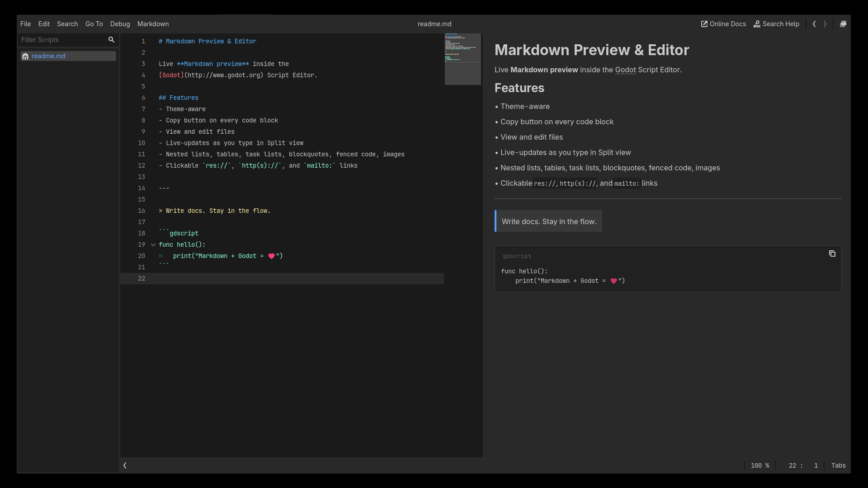Open Online Docs
Image resolution: width=868 pixels, height=488 pixels.
(723, 24)
